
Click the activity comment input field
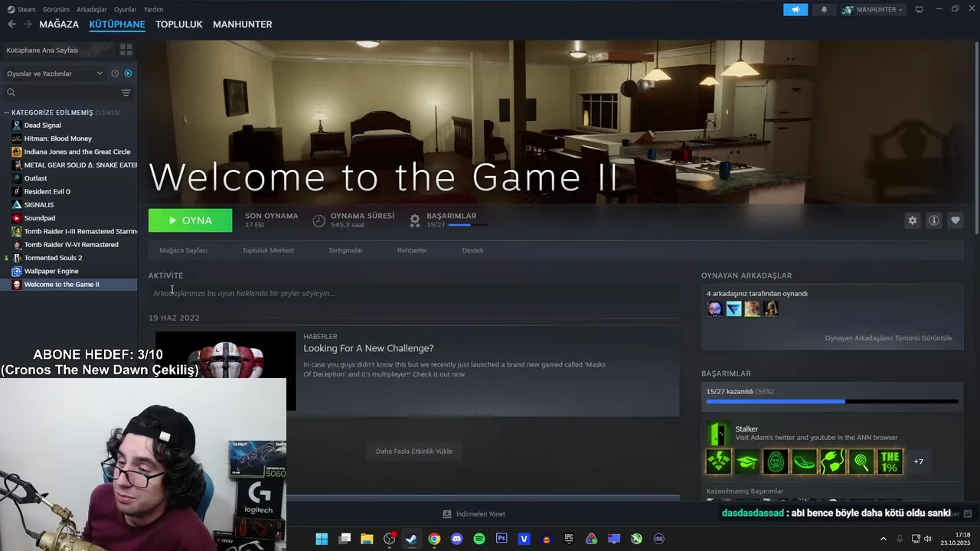(x=413, y=293)
